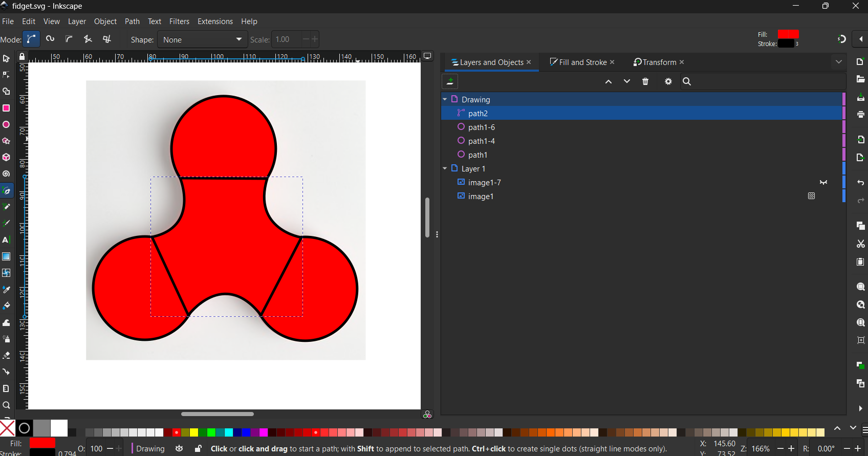The image size is (868, 456).
Task: Unhide the image1-7 layer
Action: [x=823, y=182]
